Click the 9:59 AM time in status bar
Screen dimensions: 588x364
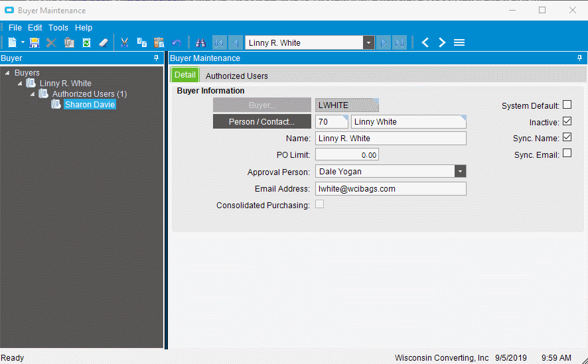click(556, 358)
